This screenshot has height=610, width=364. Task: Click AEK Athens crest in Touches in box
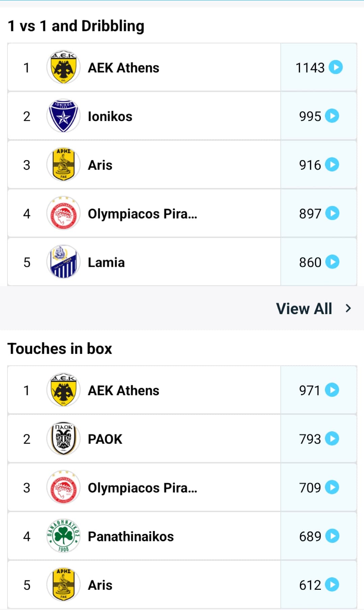click(x=63, y=390)
